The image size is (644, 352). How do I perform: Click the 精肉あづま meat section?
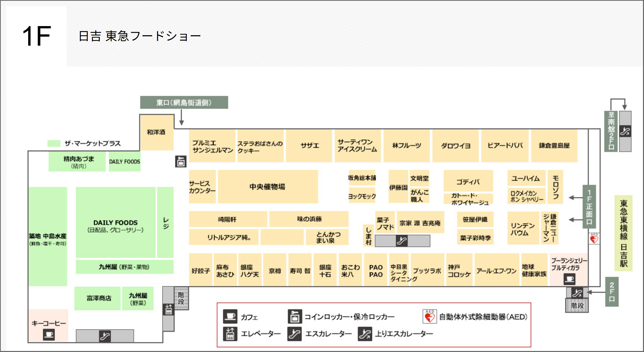(x=77, y=161)
